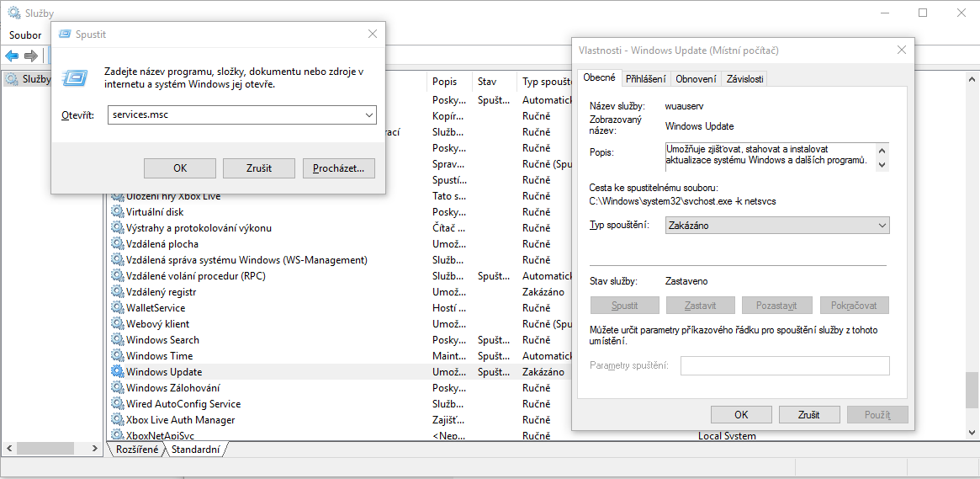Open the Závislosti tab
Viewport: 980px width, 479px height.
[x=744, y=78]
